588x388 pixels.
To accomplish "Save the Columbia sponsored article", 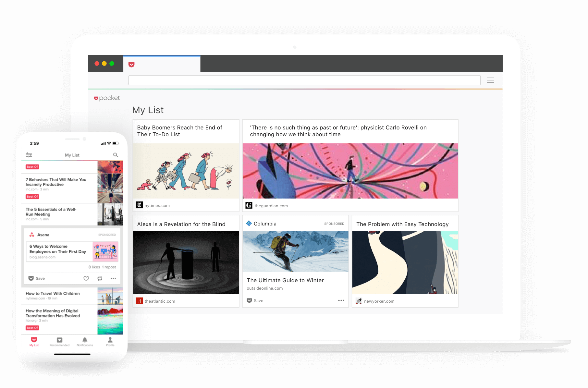I will tap(255, 300).
